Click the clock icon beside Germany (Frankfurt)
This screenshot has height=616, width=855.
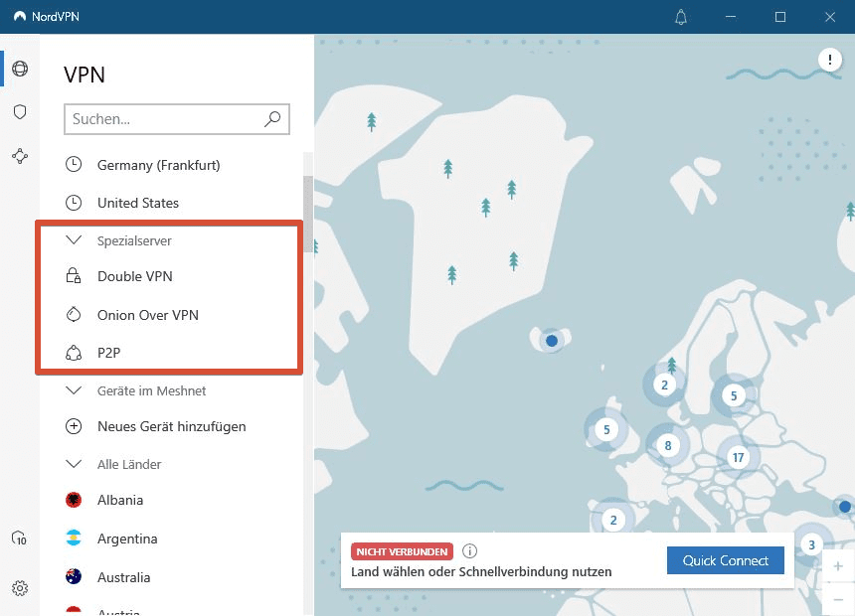74,164
